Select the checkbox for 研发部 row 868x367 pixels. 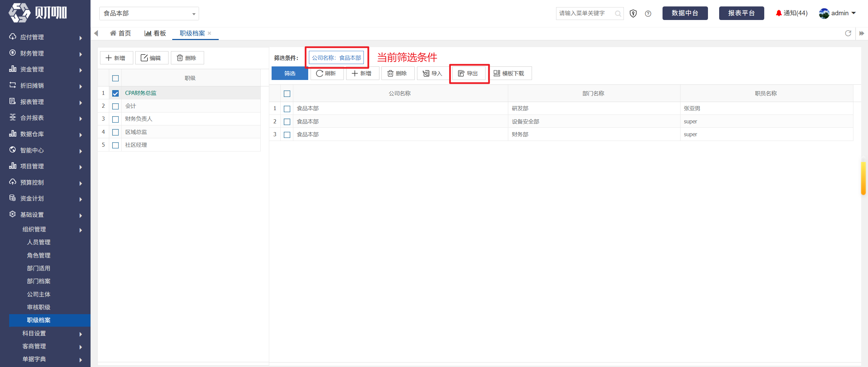coord(287,109)
